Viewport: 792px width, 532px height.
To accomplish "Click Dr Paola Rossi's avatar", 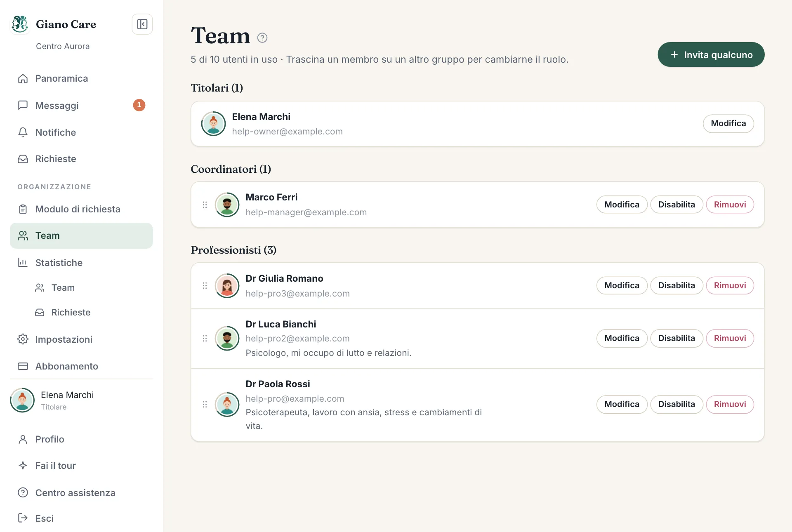I will pyautogui.click(x=227, y=404).
